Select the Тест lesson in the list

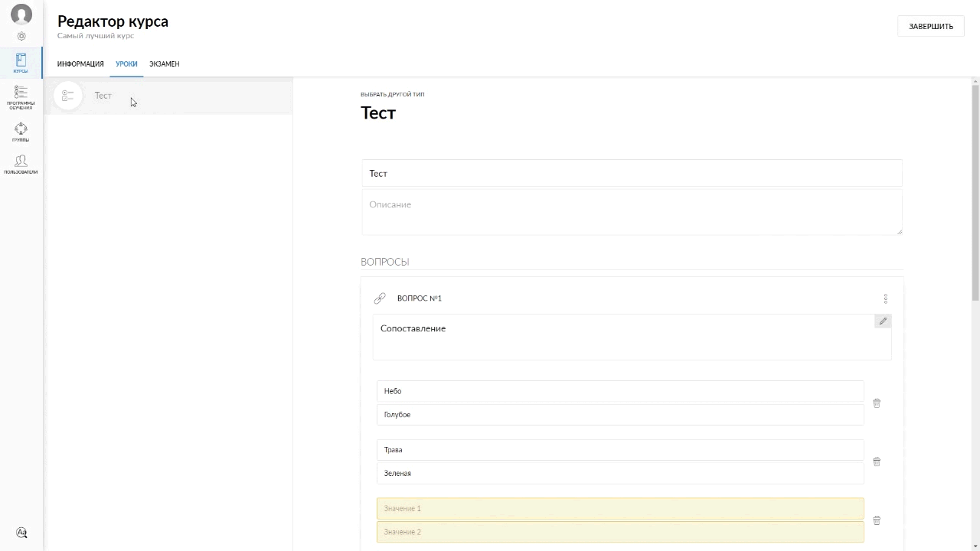(x=168, y=96)
